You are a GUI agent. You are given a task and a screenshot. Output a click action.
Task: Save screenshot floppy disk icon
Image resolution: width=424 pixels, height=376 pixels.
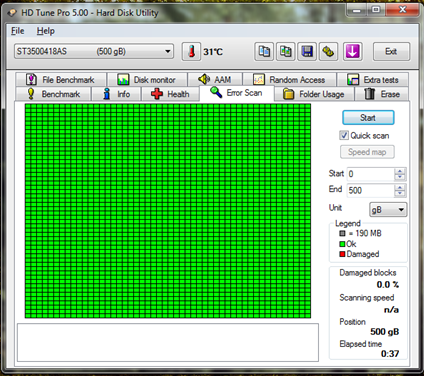click(x=307, y=52)
